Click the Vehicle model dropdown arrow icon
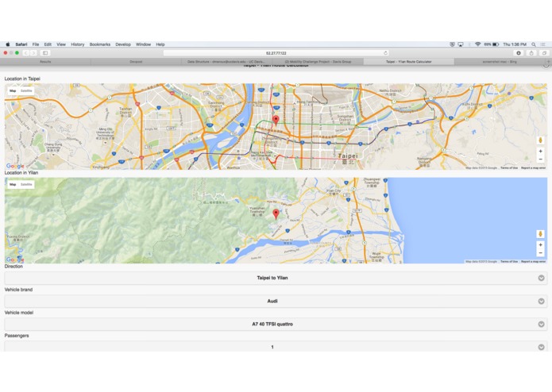The width and height of the screenshot is (552, 392). tap(541, 324)
